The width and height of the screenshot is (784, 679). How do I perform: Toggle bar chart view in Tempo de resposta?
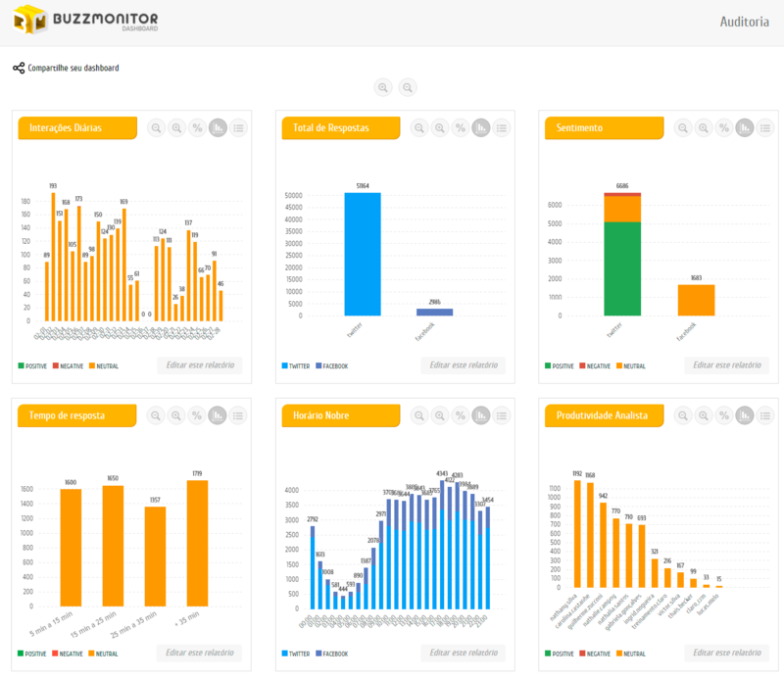[218, 415]
